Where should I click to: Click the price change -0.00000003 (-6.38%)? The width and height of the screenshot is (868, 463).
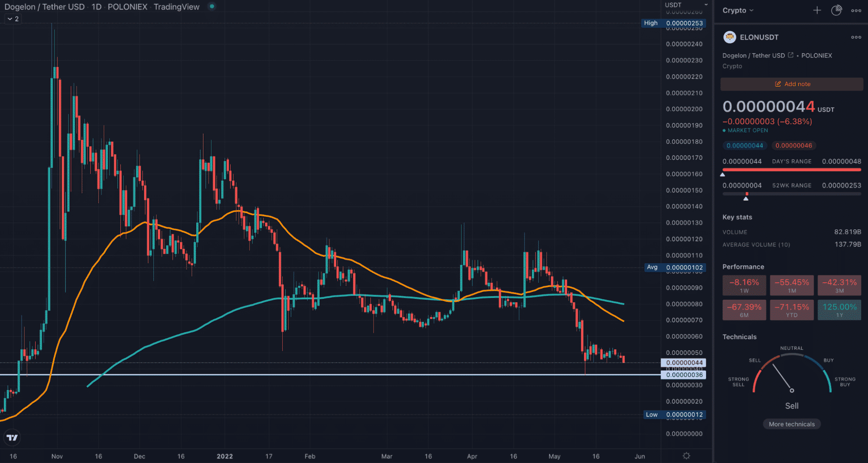click(x=767, y=122)
